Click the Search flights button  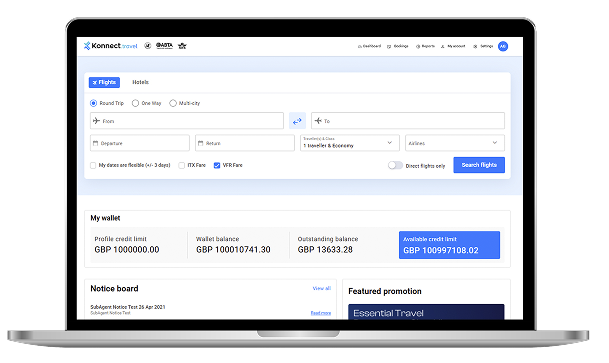(479, 165)
